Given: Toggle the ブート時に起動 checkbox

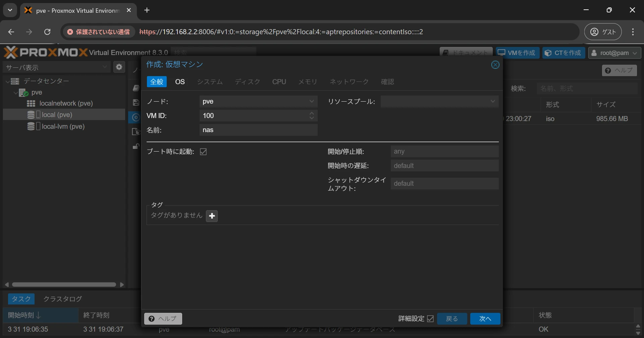Looking at the screenshot, I should click(203, 152).
